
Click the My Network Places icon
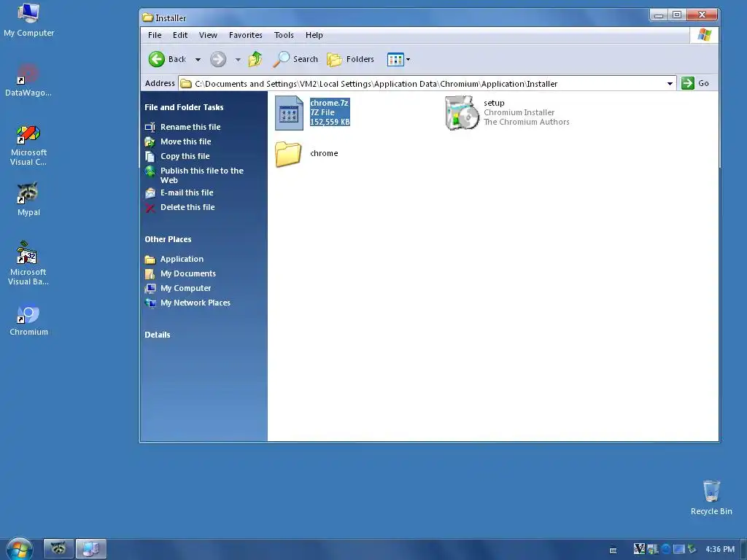tap(150, 303)
